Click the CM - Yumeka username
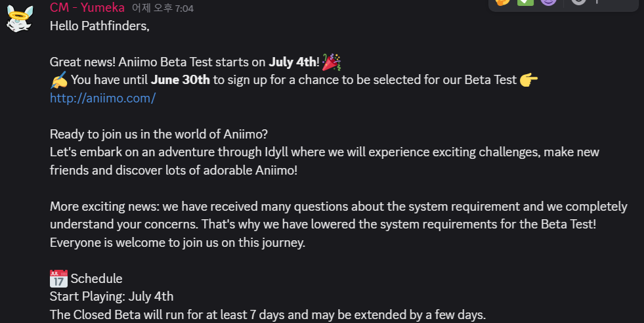644x323 pixels. pyautogui.click(x=87, y=8)
